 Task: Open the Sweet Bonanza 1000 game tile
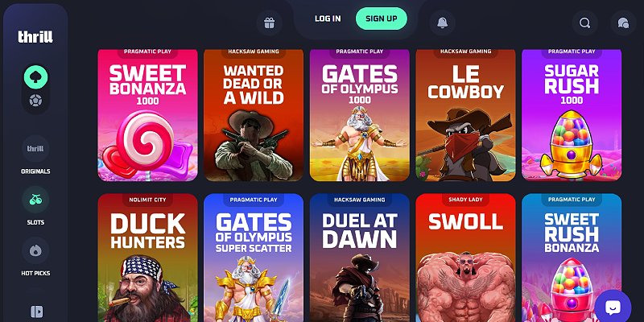(147, 115)
